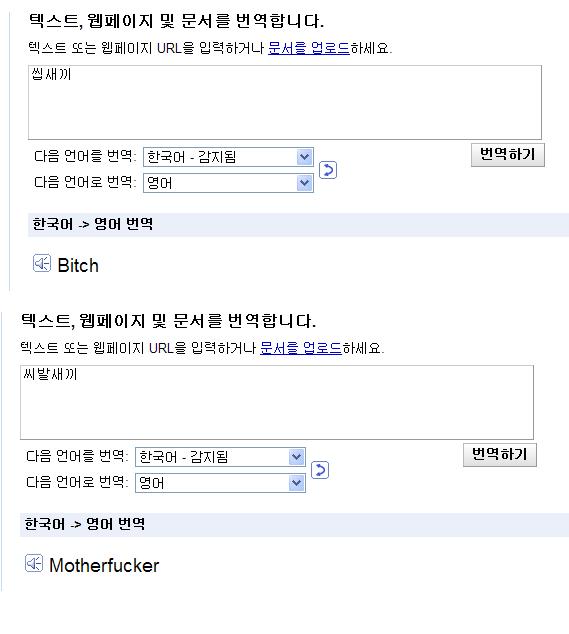Select the translated word "Motherfucker"
This screenshot has height=634, width=569.
[x=104, y=566]
